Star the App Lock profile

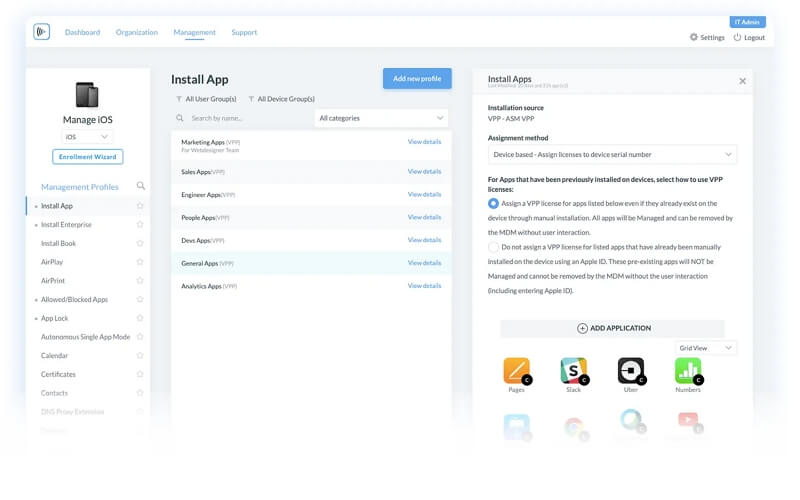140,318
